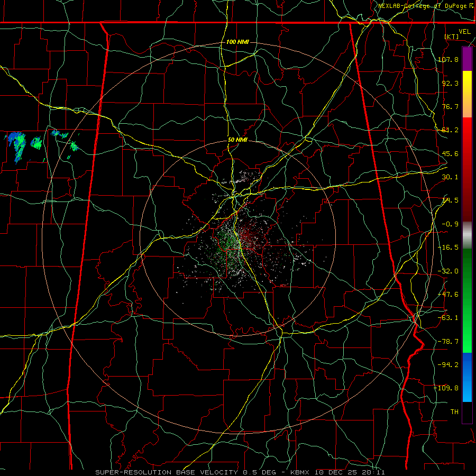Click the -78.7 velocity scale value
Image resolution: width=476 pixels, height=476 pixels.
[x=448, y=342]
